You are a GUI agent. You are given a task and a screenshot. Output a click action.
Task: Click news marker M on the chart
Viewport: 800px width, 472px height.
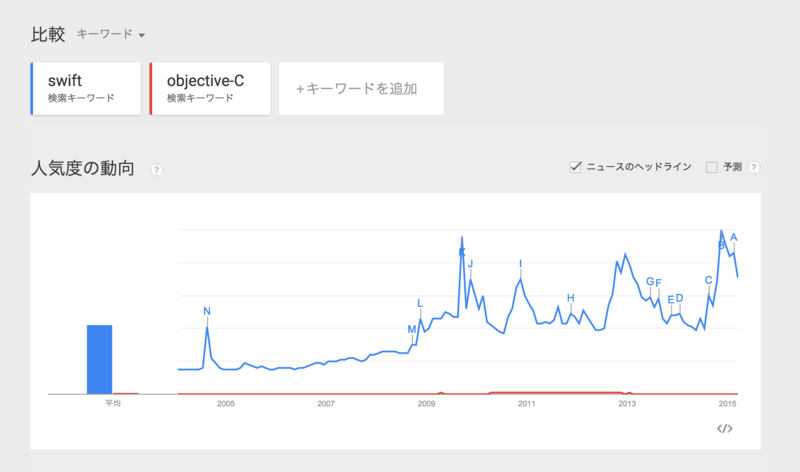(x=412, y=329)
